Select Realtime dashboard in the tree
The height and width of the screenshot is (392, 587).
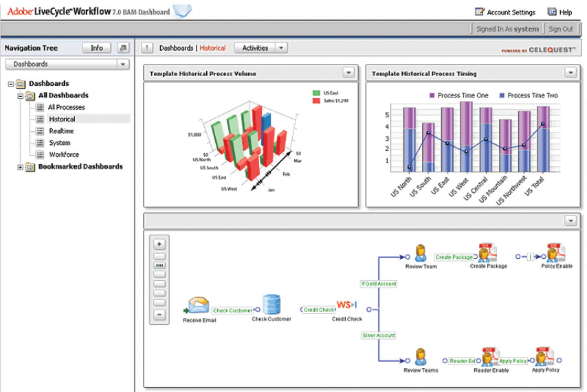click(61, 131)
